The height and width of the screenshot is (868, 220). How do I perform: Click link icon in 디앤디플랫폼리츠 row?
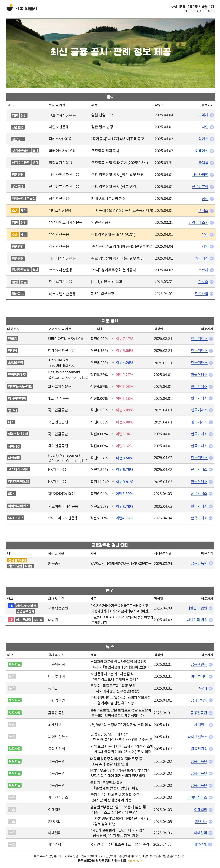pyautogui.click(x=211, y=387)
